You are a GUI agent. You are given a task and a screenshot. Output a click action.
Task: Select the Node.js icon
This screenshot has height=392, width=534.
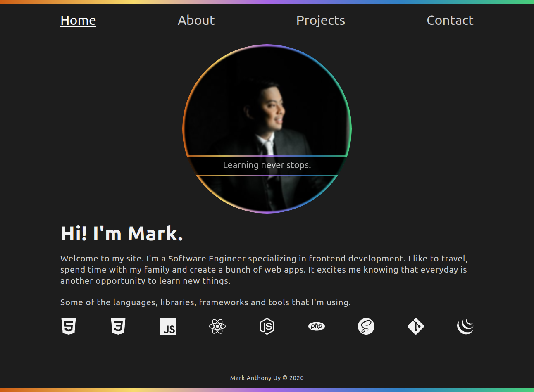click(267, 326)
